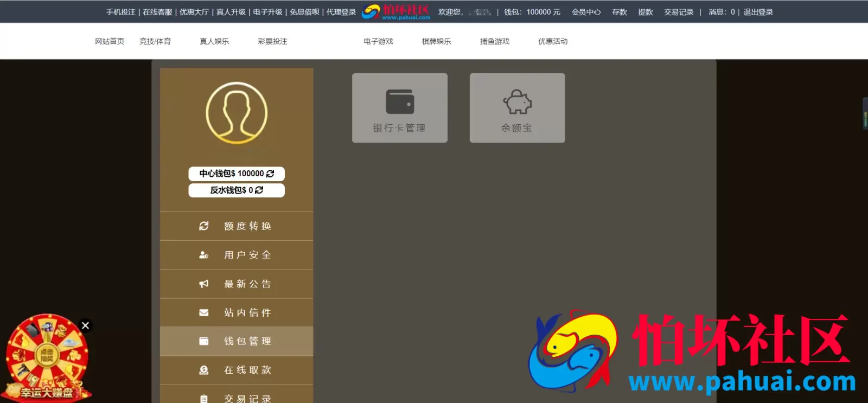Open the 银行卡管理 card
Viewport: 868px width, 403px height.
[x=400, y=108]
